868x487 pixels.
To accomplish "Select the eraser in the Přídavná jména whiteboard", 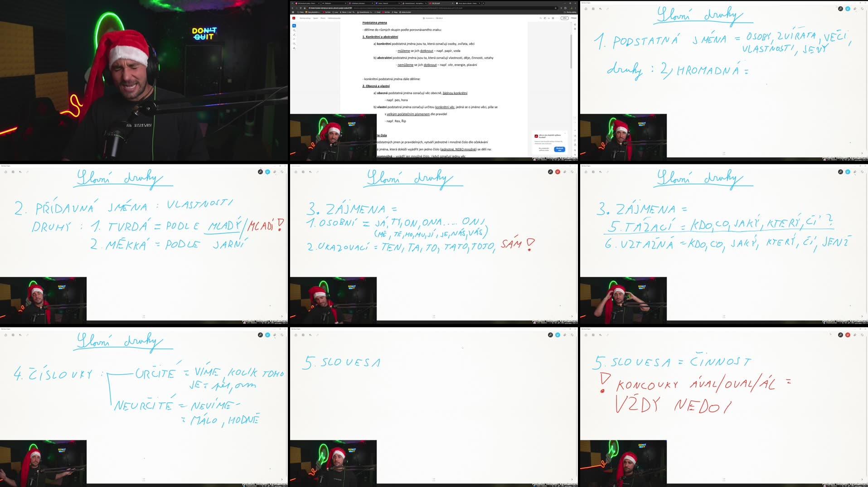I will pos(275,172).
